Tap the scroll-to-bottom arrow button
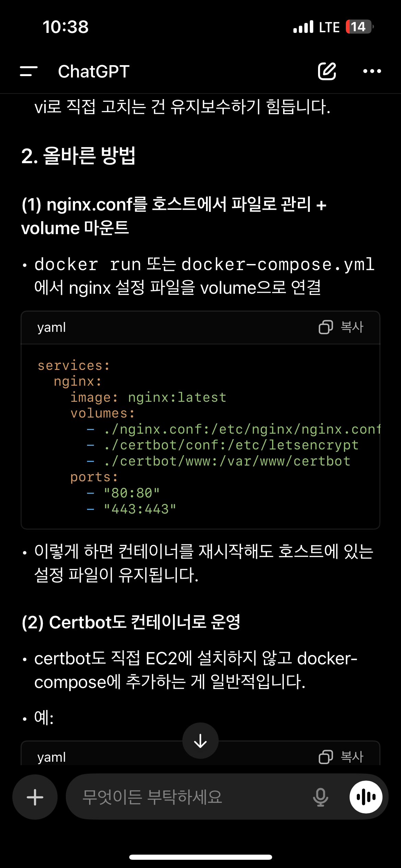401x868 pixels. [200, 741]
